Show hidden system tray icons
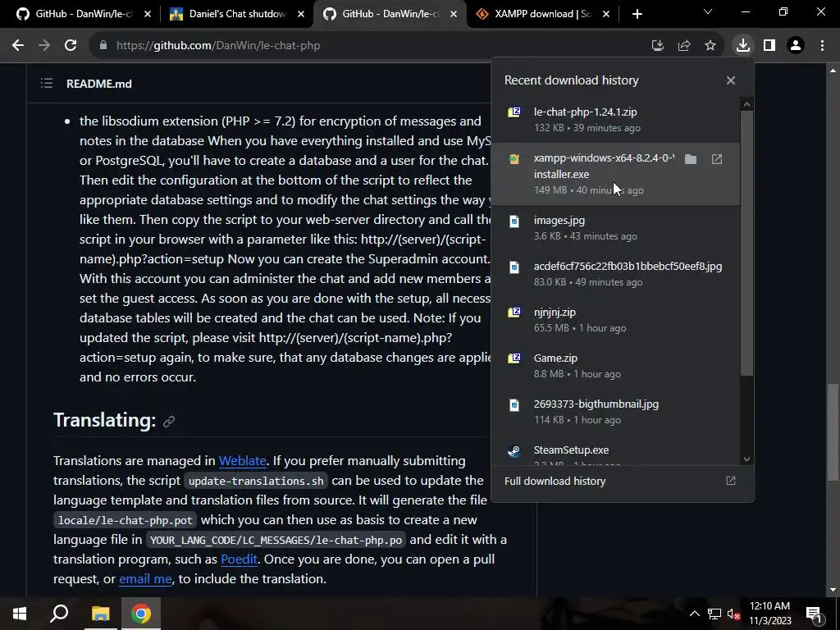The width and height of the screenshot is (840, 630). [694, 614]
